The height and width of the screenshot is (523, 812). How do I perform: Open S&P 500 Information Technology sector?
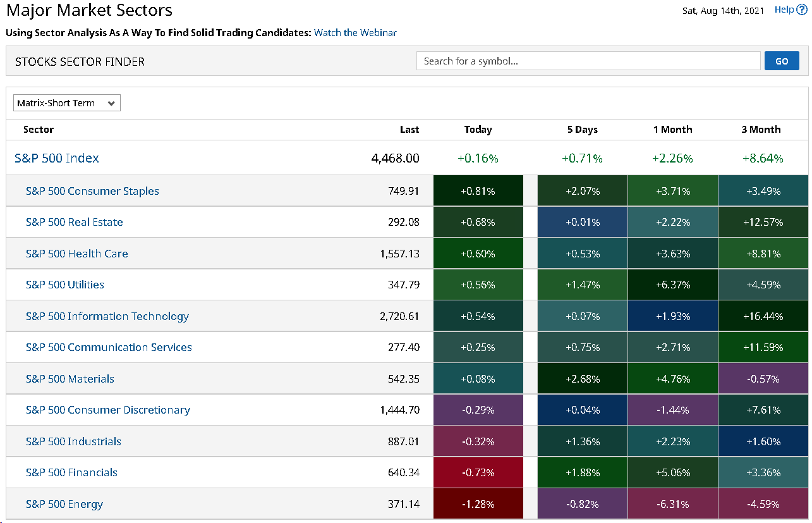click(x=107, y=316)
